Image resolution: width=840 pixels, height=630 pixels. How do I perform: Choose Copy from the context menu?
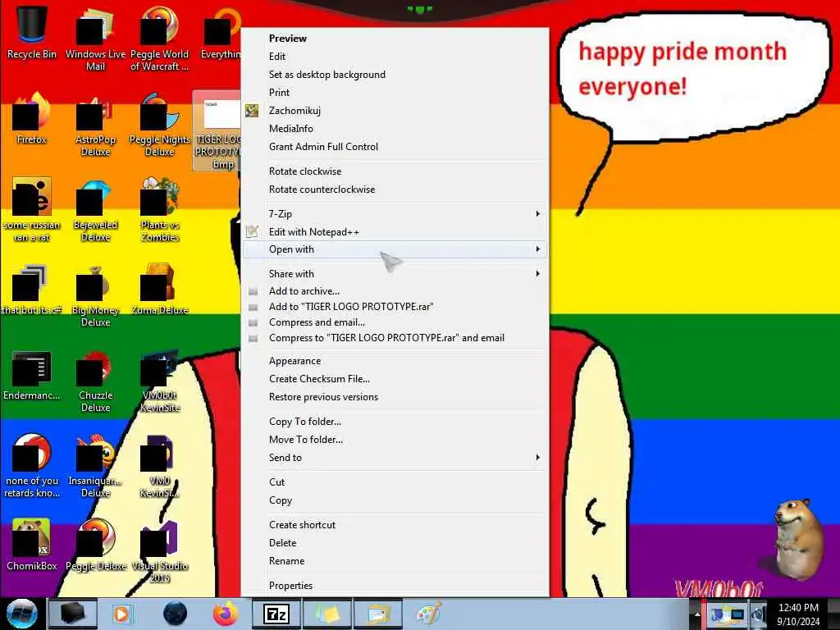coord(395,500)
